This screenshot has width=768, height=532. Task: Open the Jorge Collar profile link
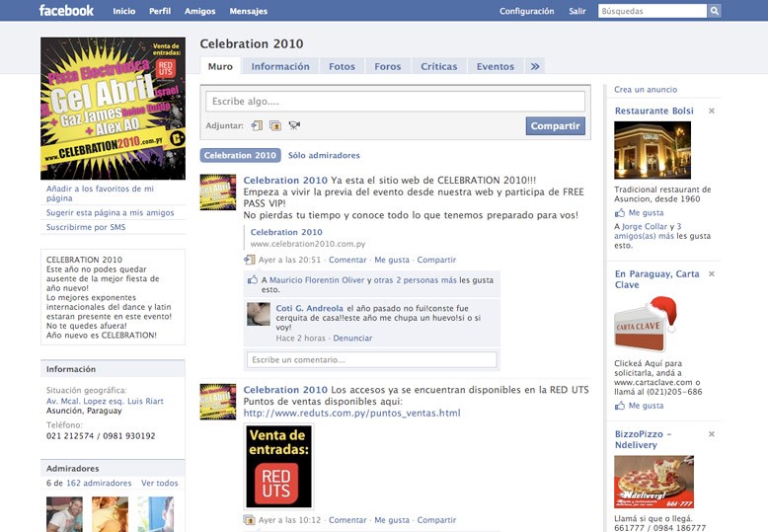pyautogui.click(x=645, y=226)
